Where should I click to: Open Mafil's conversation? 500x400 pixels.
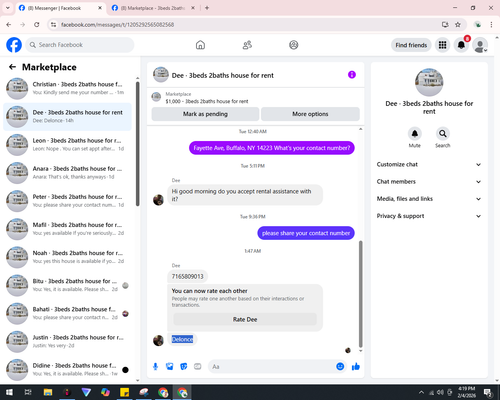(x=67, y=229)
